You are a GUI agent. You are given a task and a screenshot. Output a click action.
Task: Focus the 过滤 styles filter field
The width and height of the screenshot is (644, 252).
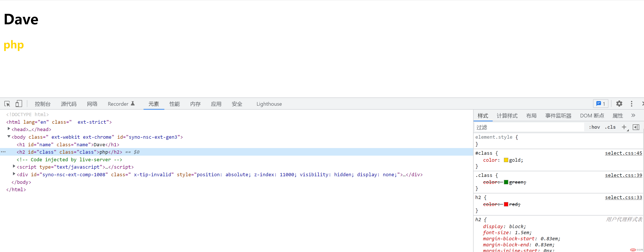[529, 127]
